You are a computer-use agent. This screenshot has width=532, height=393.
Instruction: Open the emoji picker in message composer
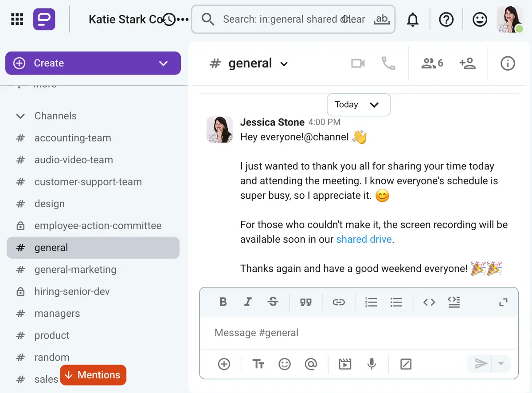coord(285,364)
